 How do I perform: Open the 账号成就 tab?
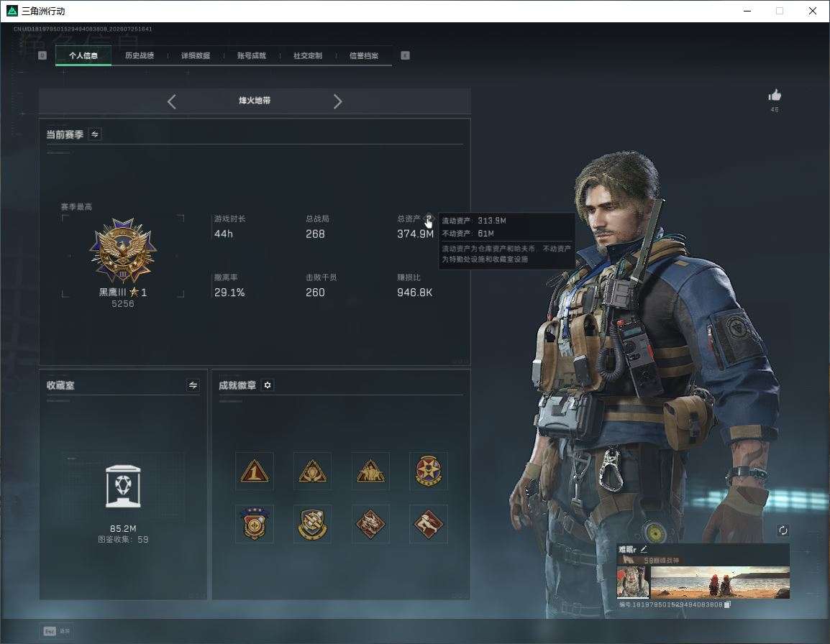(252, 55)
